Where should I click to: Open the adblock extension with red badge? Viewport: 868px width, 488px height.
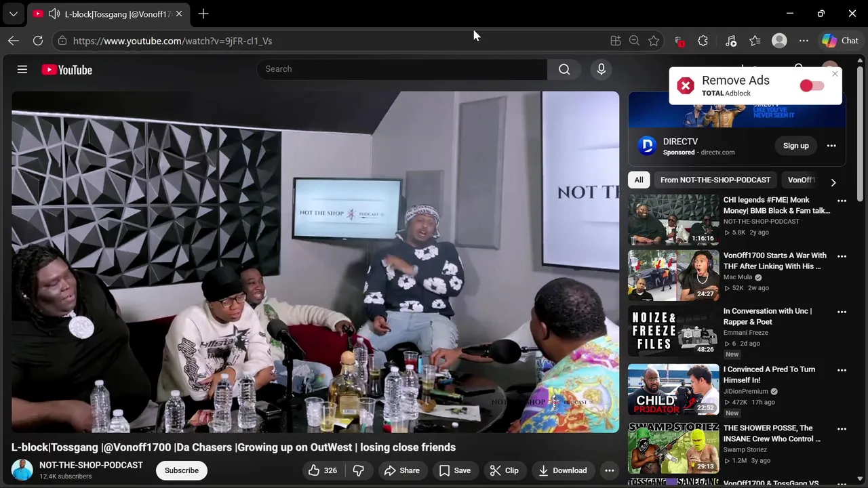(679, 41)
